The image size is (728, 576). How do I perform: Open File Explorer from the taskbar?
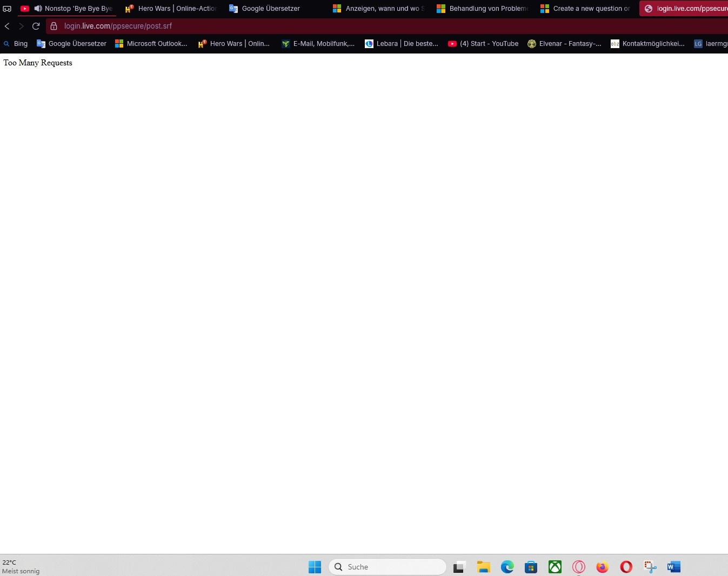coord(483,567)
